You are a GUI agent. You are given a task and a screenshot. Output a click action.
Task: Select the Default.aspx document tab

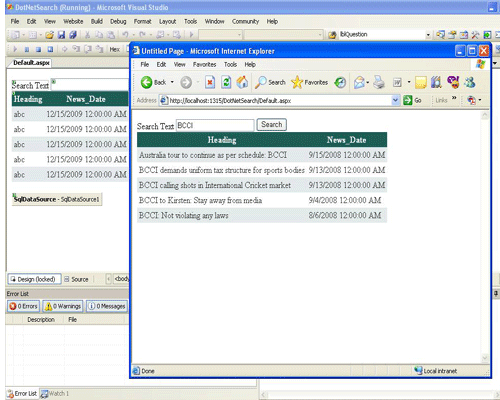pyautogui.click(x=31, y=63)
